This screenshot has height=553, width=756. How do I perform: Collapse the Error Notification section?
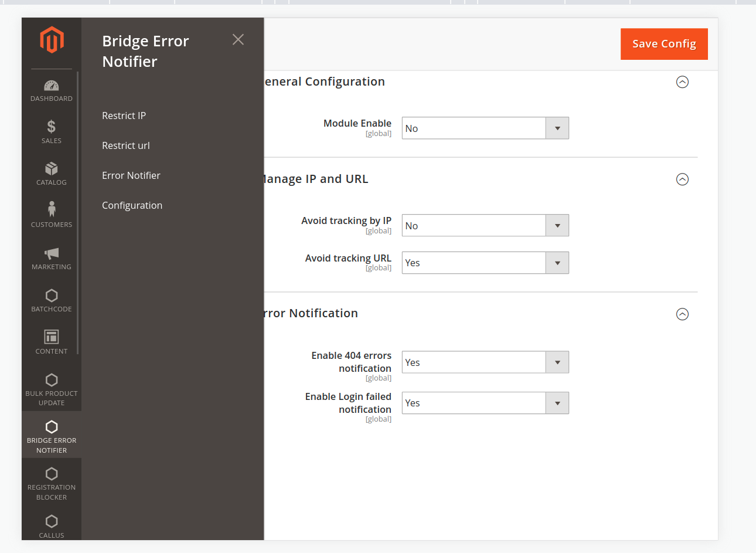(682, 314)
